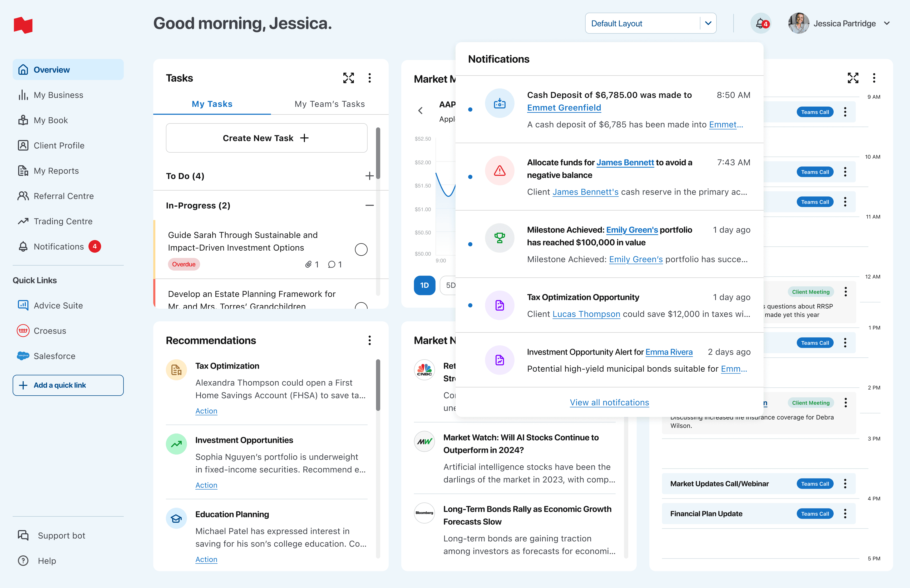Mark the Guide Sarah task as complete

point(361,249)
